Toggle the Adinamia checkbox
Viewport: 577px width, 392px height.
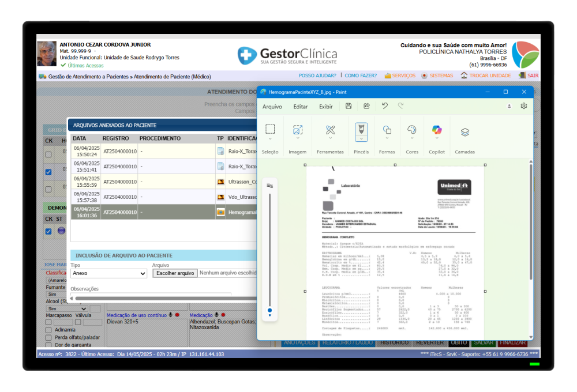tap(48, 330)
